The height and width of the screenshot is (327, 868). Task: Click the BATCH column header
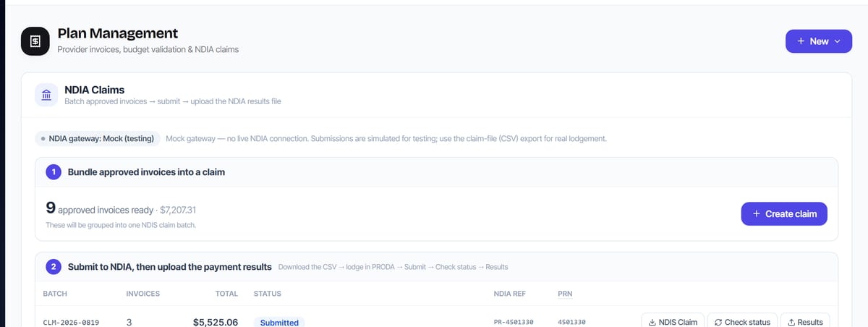click(55, 294)
